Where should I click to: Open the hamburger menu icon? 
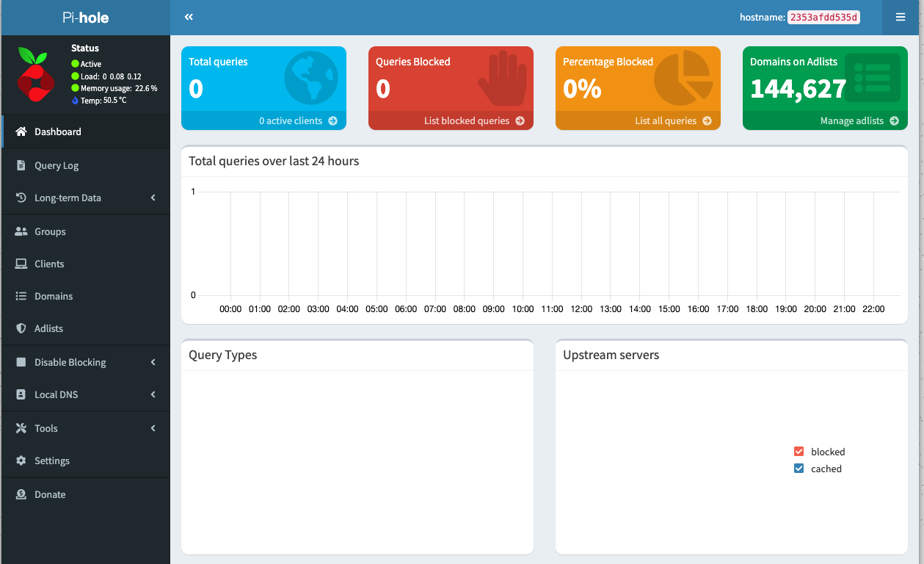pos(900,17)
